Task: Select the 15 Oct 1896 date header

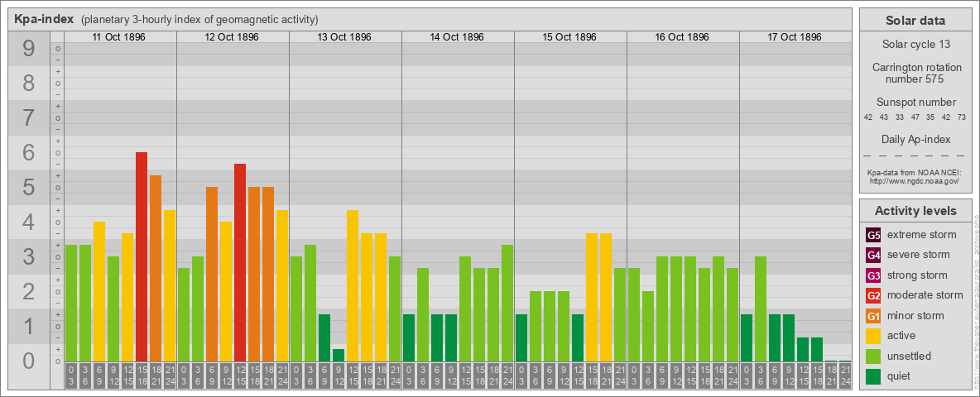Action: click(x=569, y=37)
